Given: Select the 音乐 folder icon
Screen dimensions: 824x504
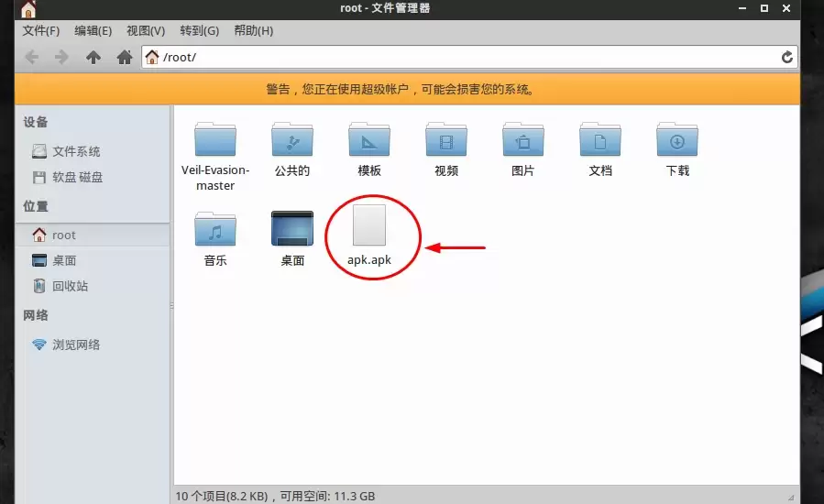Looking at the screenshot, I should click(x=214, y=228).
